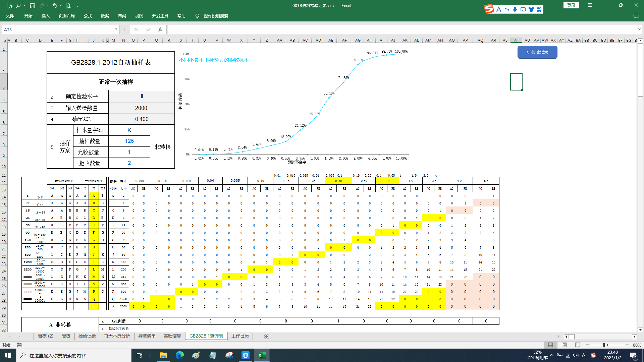Select Page Layout view icon
This screenshot has width=644, height=362.
coord(564,345)
